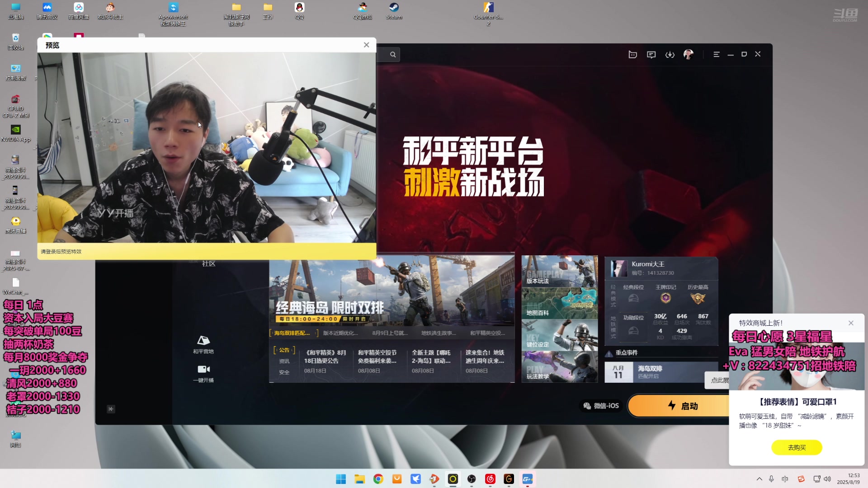Screen dimensions: 868x488
Task: Click the 去购买 button in popup
Action: point(797,447)
